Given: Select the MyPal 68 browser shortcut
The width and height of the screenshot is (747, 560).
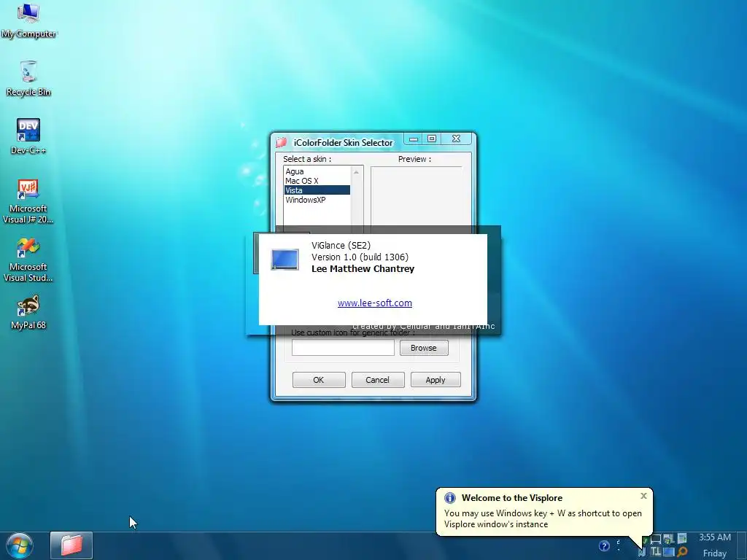Looking at the screenshot, I should coord(28,312).
